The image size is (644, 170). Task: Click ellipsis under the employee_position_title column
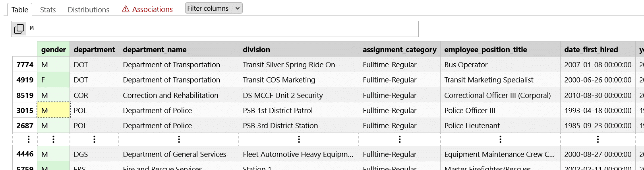click(x=500, y=139)
